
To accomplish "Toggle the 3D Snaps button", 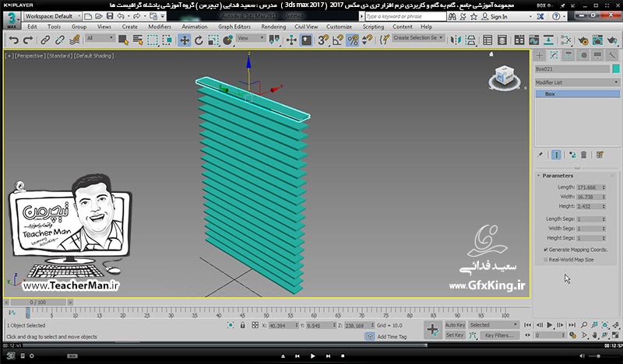I will (323, 40).
